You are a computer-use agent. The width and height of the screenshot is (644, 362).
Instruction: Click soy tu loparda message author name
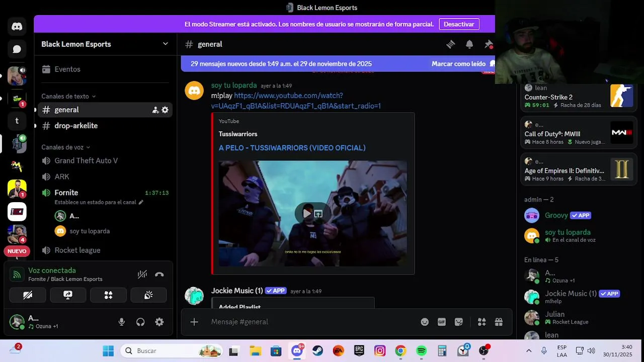234,85
